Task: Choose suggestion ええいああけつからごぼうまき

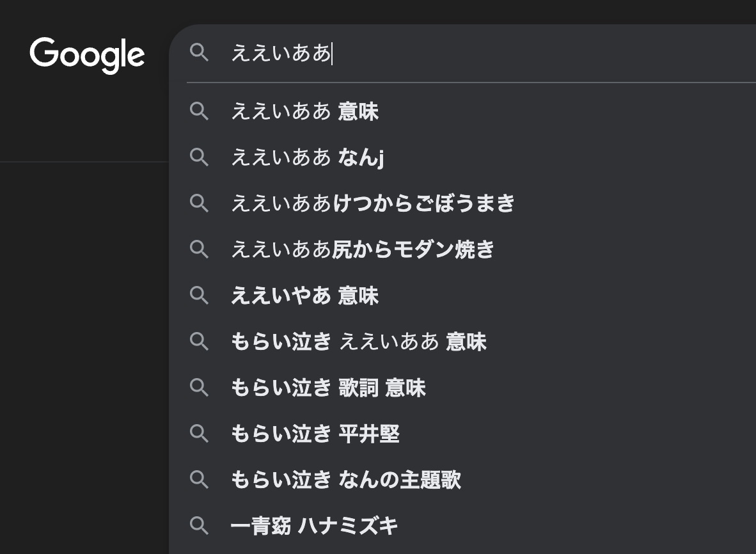Action: (373, 203)
